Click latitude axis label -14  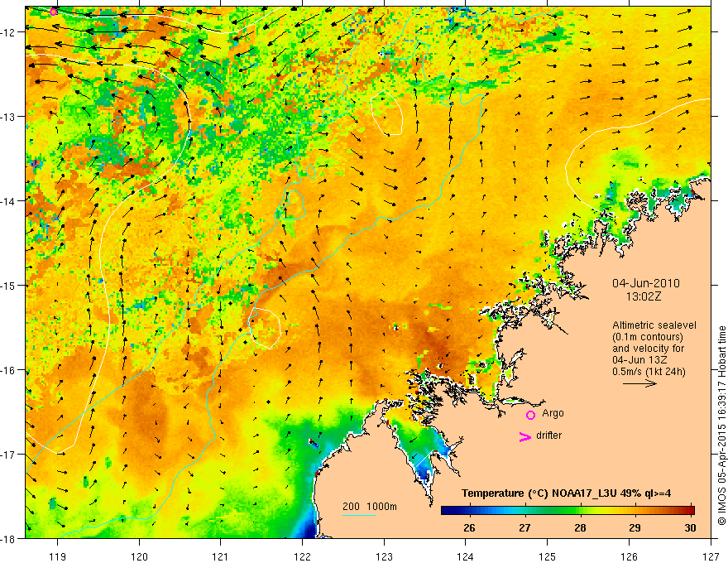pyautogui.click(x=9, y=201)
